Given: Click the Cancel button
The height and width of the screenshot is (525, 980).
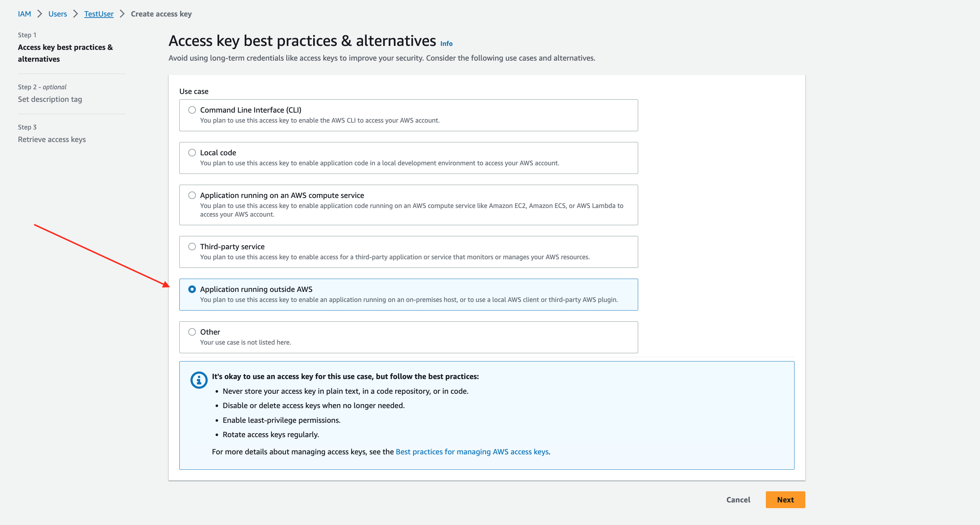Looking at the screenshot, I should (x=738, y=500).
